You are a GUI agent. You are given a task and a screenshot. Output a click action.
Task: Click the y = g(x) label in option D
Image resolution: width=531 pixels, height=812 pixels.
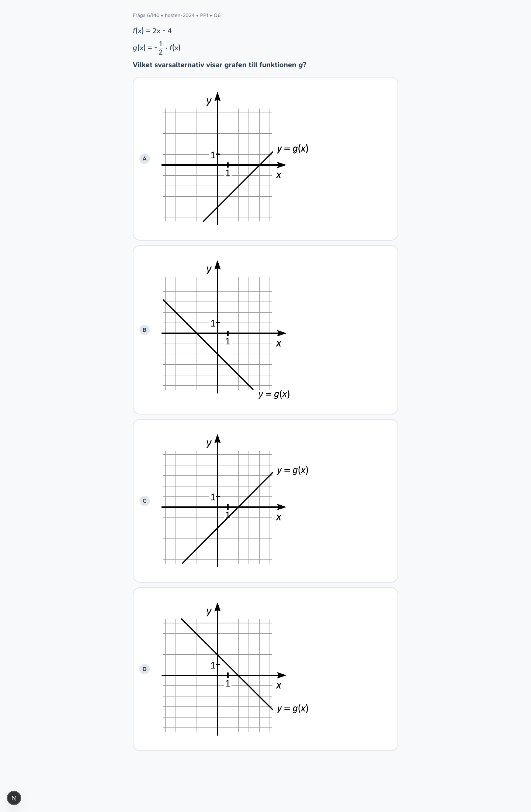tap(293, 708)
